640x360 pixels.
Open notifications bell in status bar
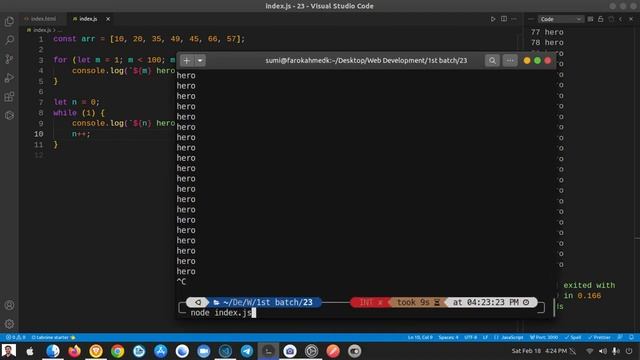[631, 338]
